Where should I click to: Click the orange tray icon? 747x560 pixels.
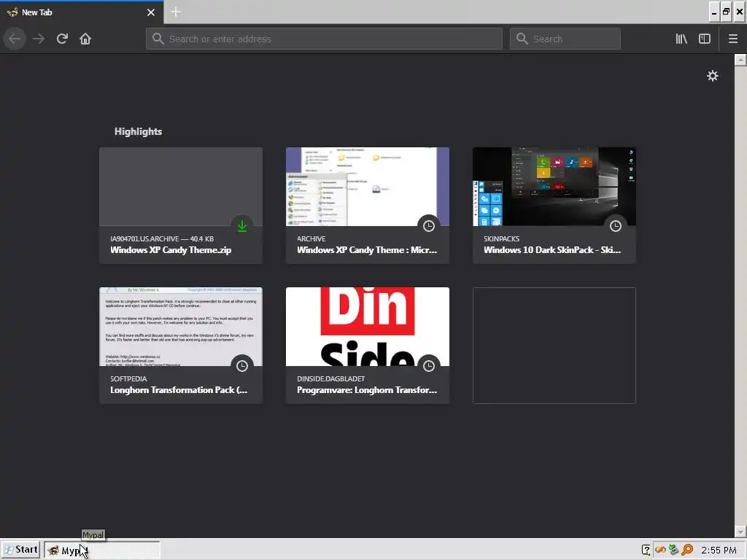pyautogui.click(x=660, y=550)
